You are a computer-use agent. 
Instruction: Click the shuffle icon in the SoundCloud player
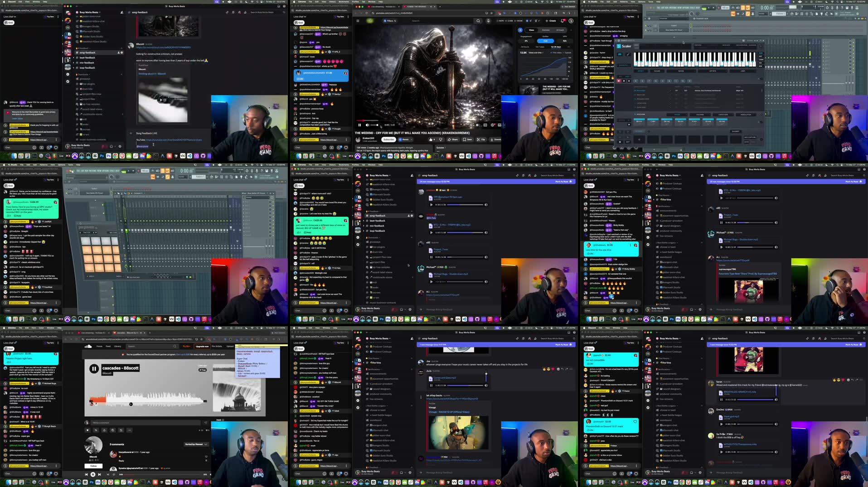(x=108, y=474)
